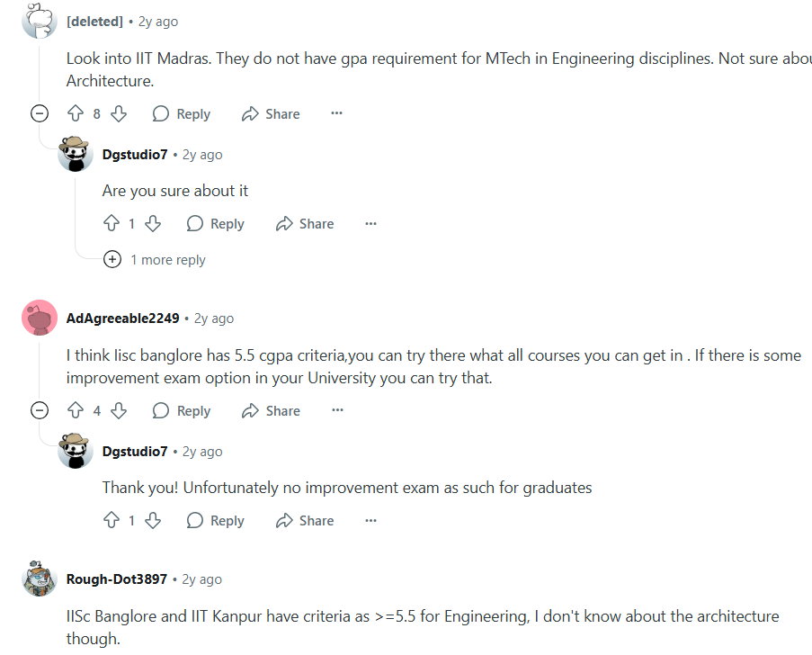Visit AdAgreeable2249's profile via username
Image resolution: width=812 pixels, height=655 pixels.
pyautogui.click(x=122, y=319)
